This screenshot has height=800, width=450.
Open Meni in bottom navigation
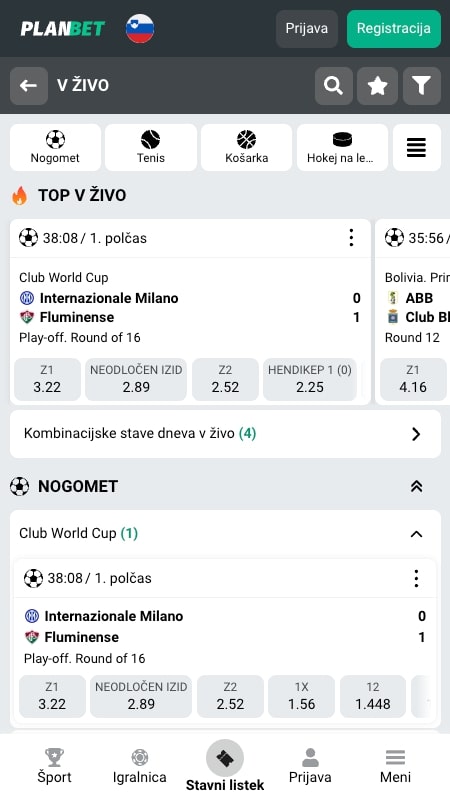tap(395, 766)
